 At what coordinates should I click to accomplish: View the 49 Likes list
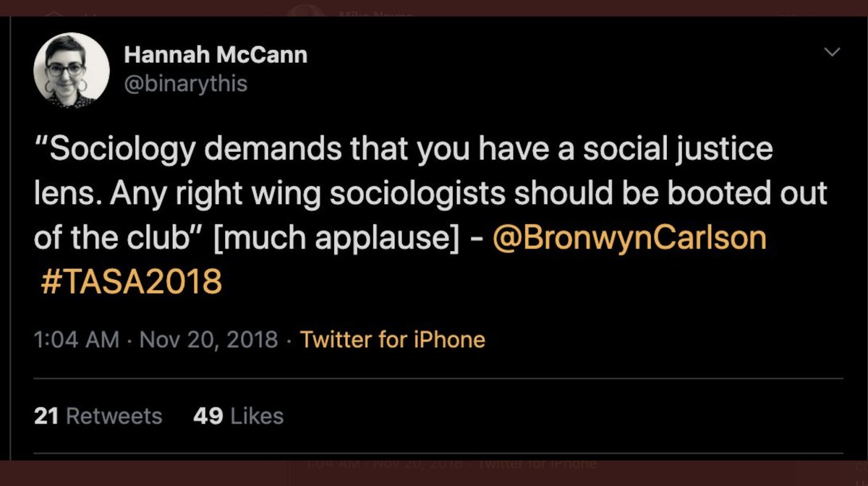pos(239,416)
